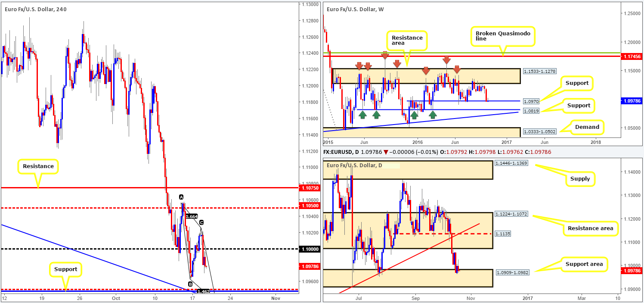The height and width of the screenshot is (303, 644).
Task: Select a red down arrow marker on weekly chart
Action: pos(360,66)
